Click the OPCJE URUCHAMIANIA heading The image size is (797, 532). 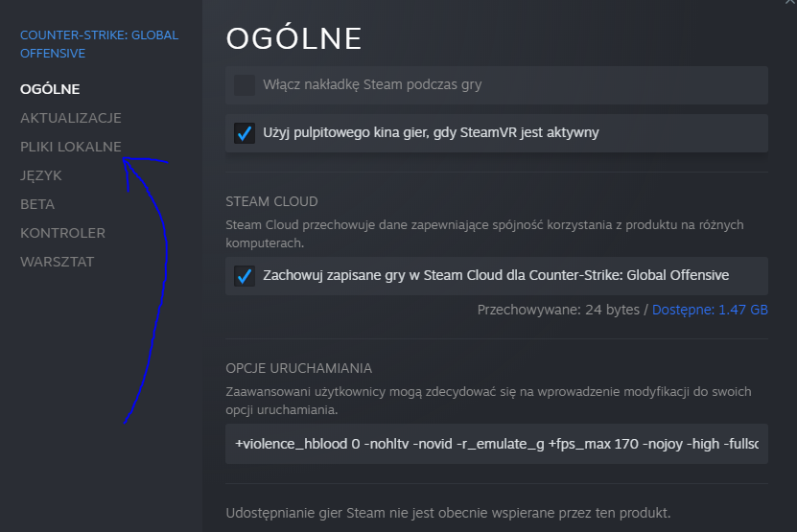299,368
